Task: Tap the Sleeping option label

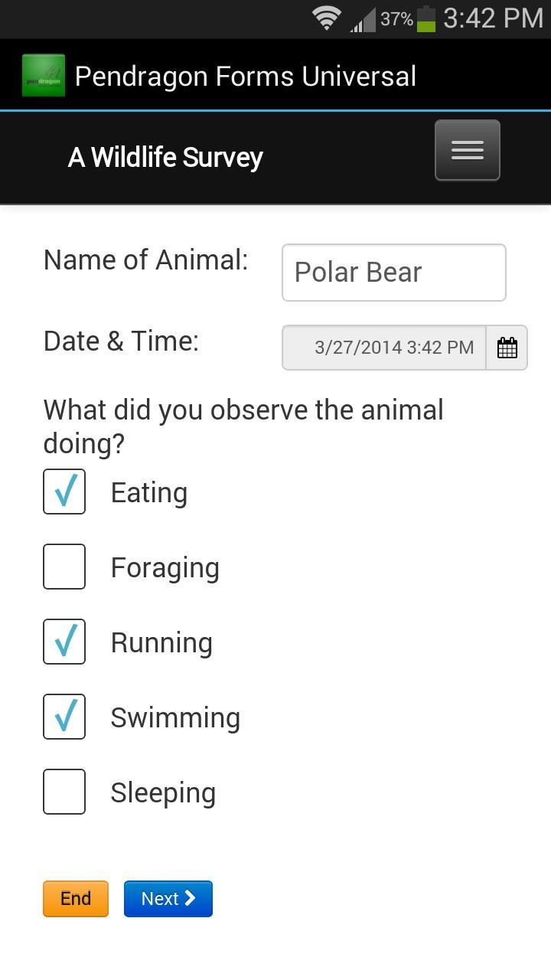Action: 163,793
